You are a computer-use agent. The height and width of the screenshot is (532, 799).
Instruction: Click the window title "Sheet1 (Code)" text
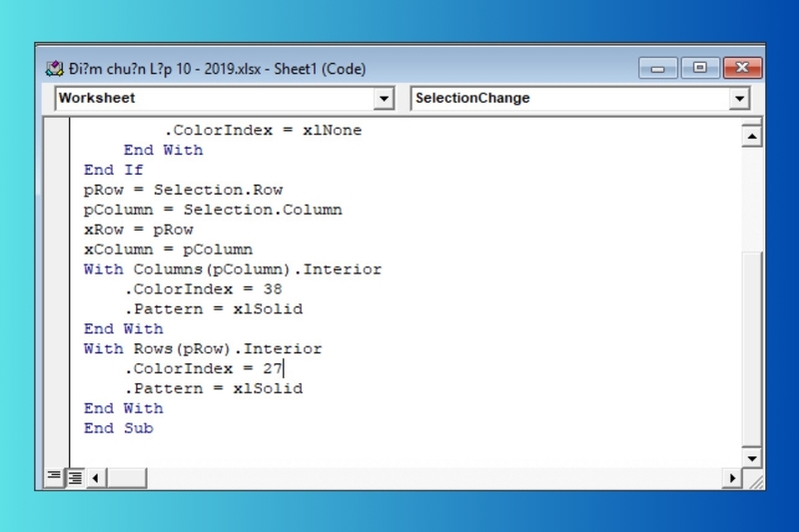click(x=320, y=69)
